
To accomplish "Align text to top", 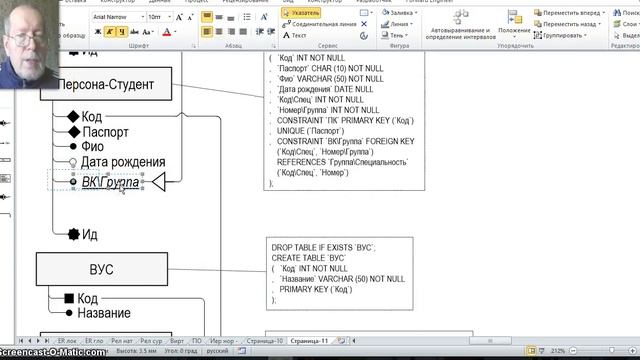I will (x=207, y=17).
